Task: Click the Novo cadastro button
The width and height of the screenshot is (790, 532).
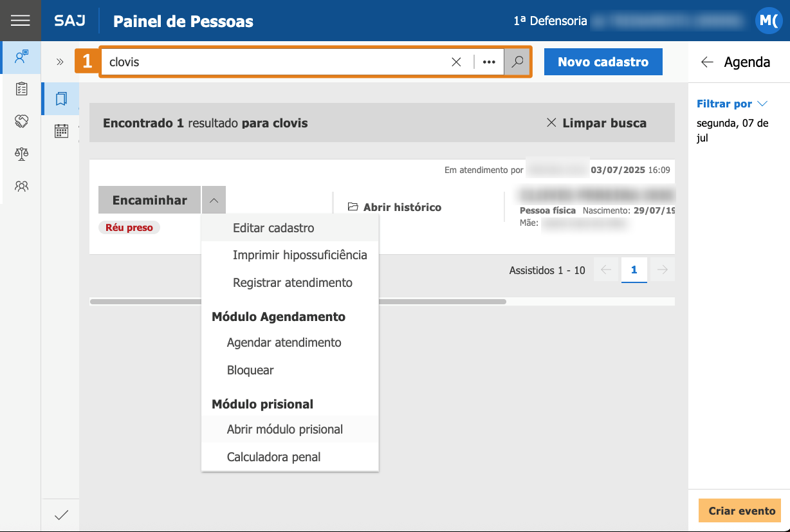Action: click(603, 62)
